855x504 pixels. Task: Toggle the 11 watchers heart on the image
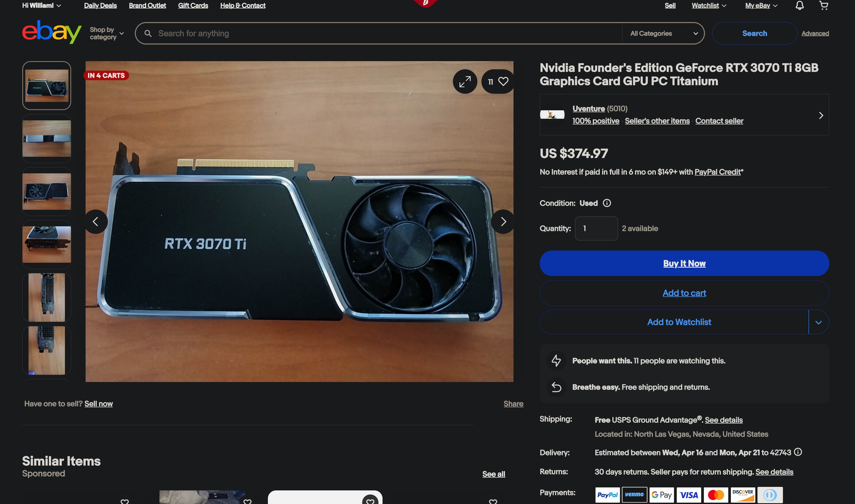coord(498,82)
